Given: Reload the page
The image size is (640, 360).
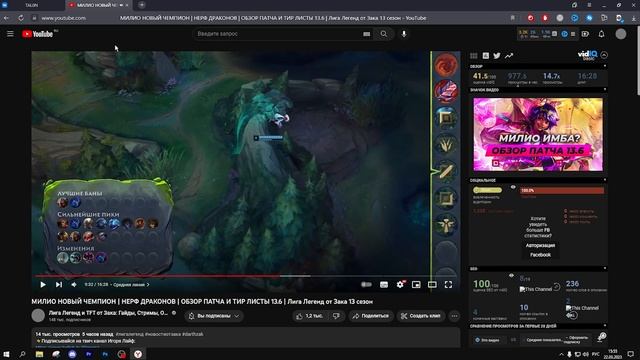Looking at the screenshot, I should click(21, 18).
